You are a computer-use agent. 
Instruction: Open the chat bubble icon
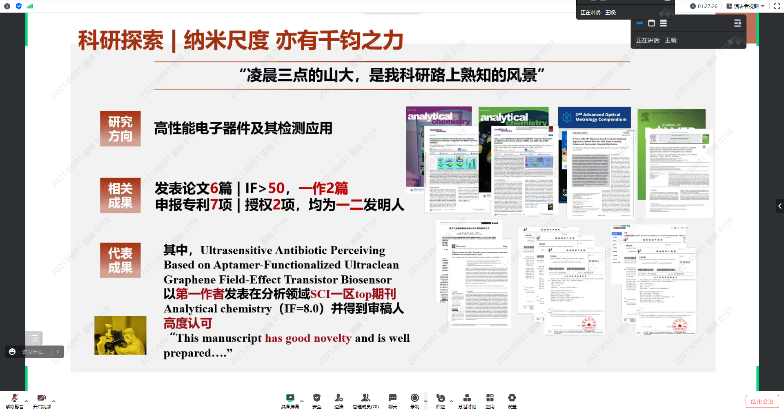pos(392,397)
